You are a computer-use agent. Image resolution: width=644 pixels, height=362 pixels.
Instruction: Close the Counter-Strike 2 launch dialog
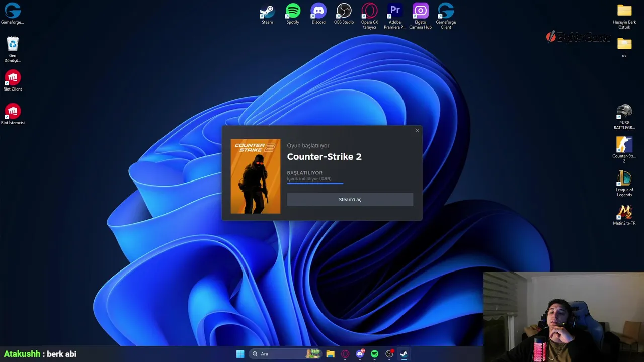[417, 131]
